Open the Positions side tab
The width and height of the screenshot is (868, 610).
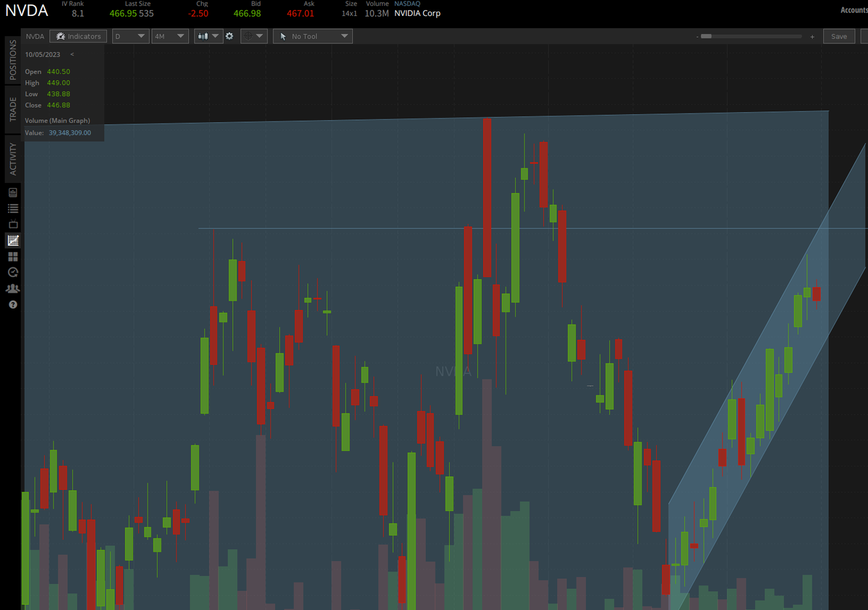coord(13,59)
